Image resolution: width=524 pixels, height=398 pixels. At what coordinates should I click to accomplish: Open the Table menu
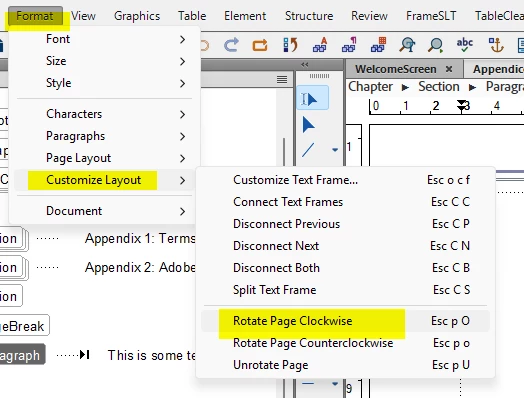click(192, 16)
